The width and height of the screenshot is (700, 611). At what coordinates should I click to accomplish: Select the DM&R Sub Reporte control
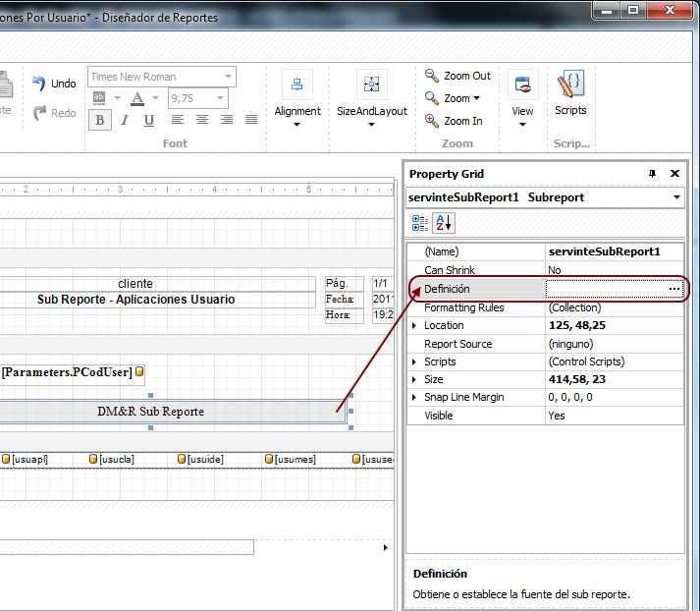[x=150, y=411]
